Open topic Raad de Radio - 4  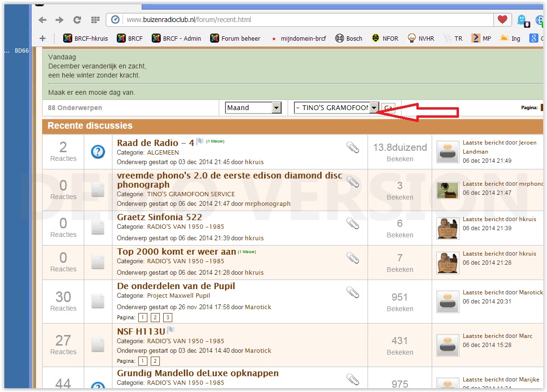156,143
